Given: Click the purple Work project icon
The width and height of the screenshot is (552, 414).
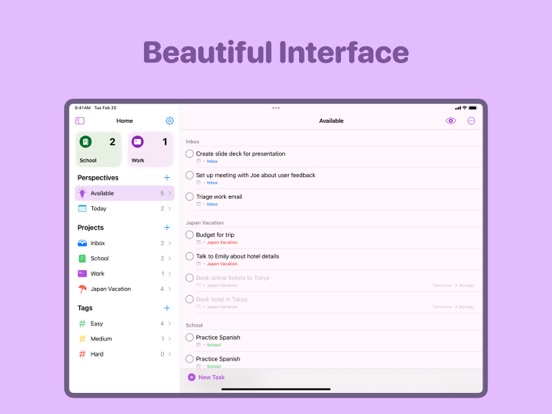Looking at the screenshot, I should pos(82,274).
